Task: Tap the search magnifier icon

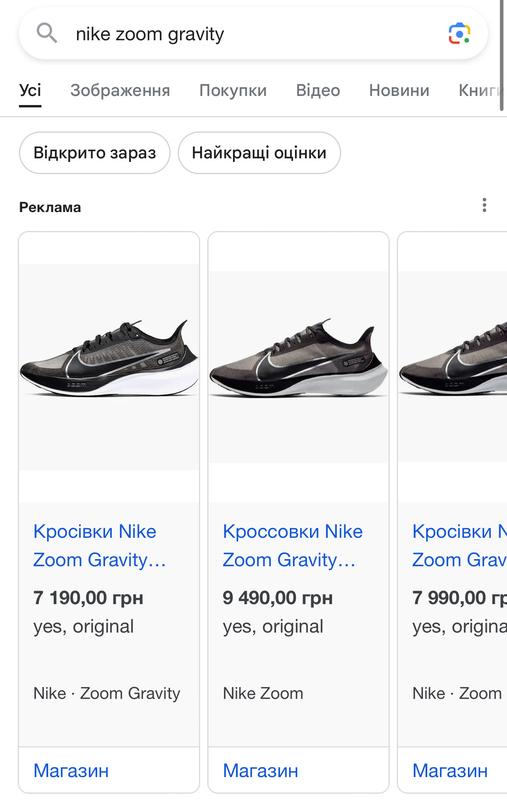Action: coord(46,33)
